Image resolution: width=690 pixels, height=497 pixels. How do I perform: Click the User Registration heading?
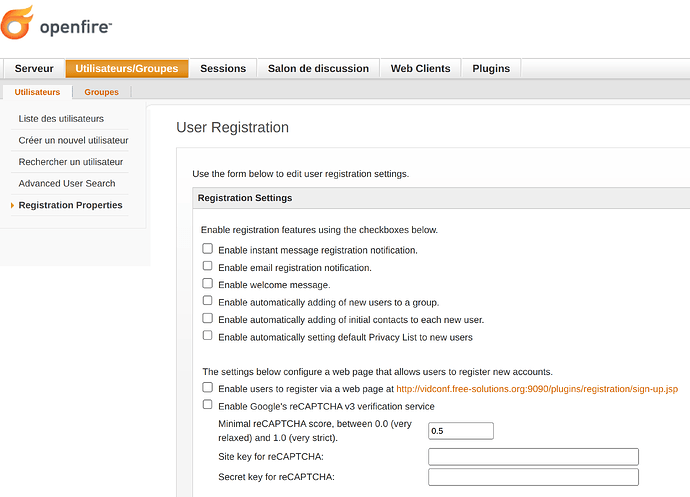(232, 127)
